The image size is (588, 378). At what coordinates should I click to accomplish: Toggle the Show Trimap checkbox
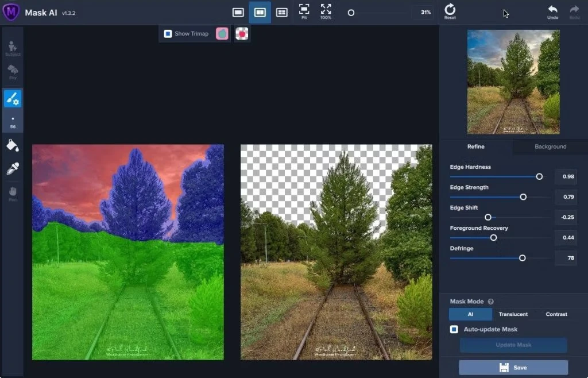tap(168, 34)
